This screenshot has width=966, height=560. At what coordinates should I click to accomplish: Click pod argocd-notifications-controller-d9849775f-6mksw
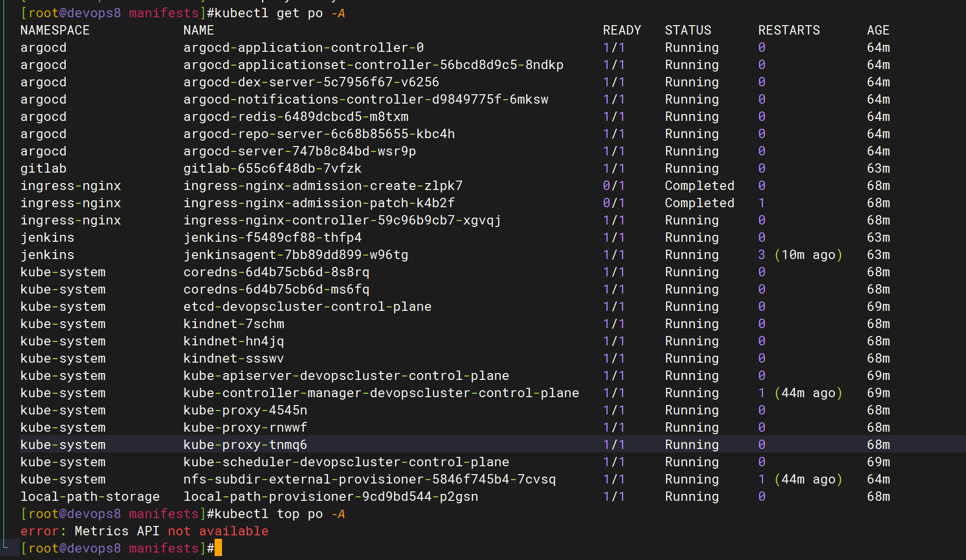366,99
